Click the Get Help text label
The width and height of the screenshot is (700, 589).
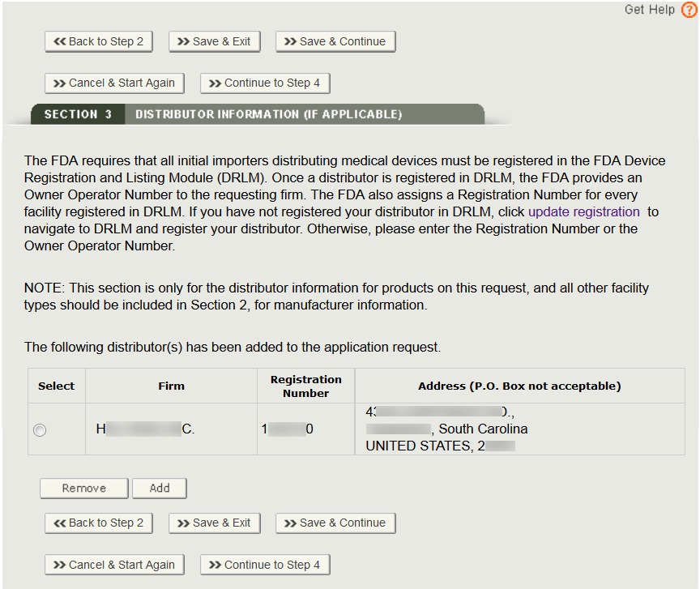point(648,10)
